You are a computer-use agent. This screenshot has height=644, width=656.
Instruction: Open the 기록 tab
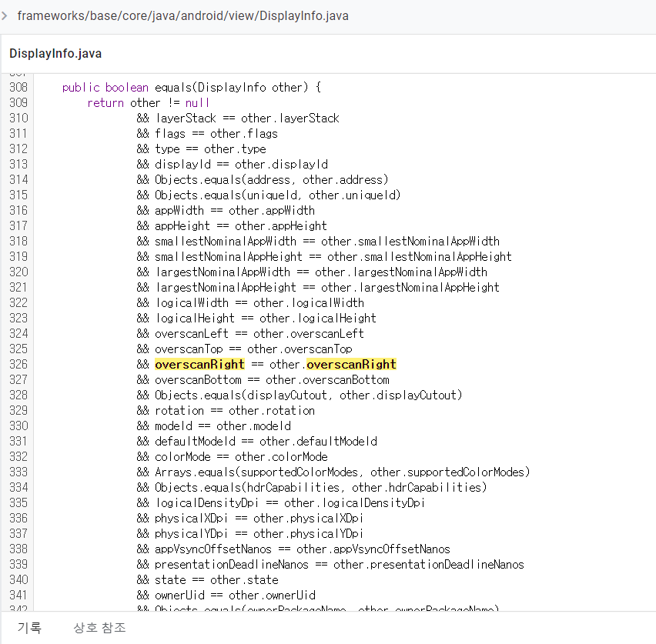[x=29, y=627]
